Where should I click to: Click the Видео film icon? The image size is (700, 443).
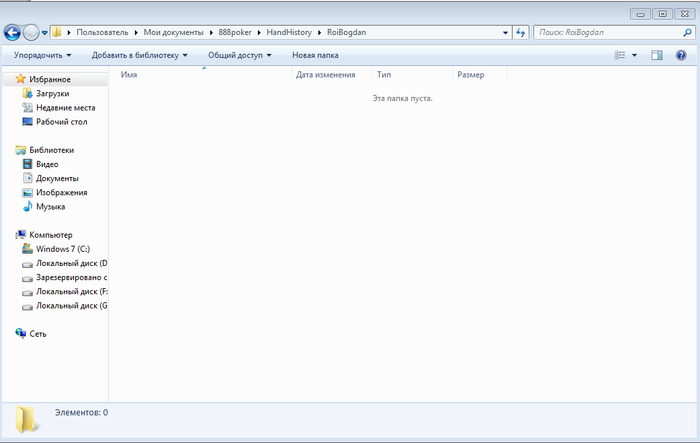[x=28, y=164]
